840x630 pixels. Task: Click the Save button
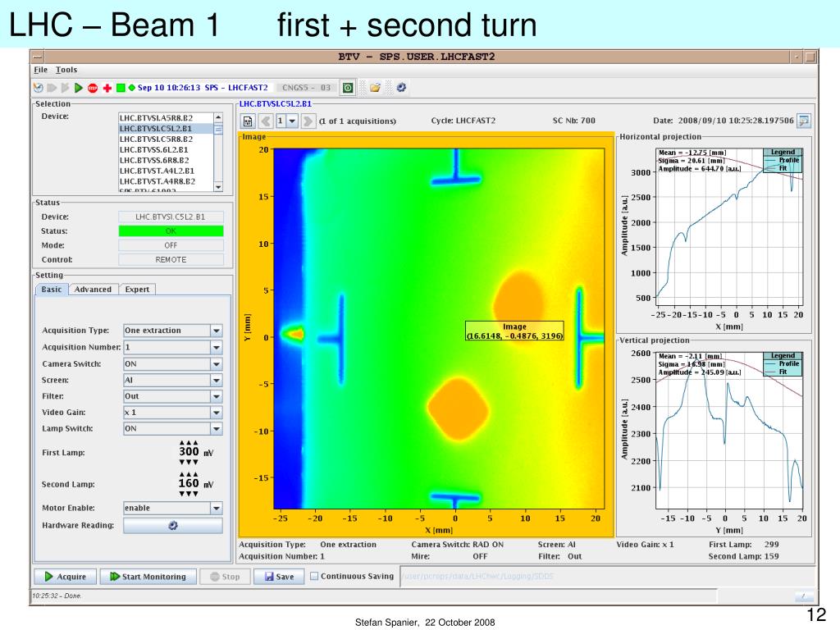coord(279,577)
